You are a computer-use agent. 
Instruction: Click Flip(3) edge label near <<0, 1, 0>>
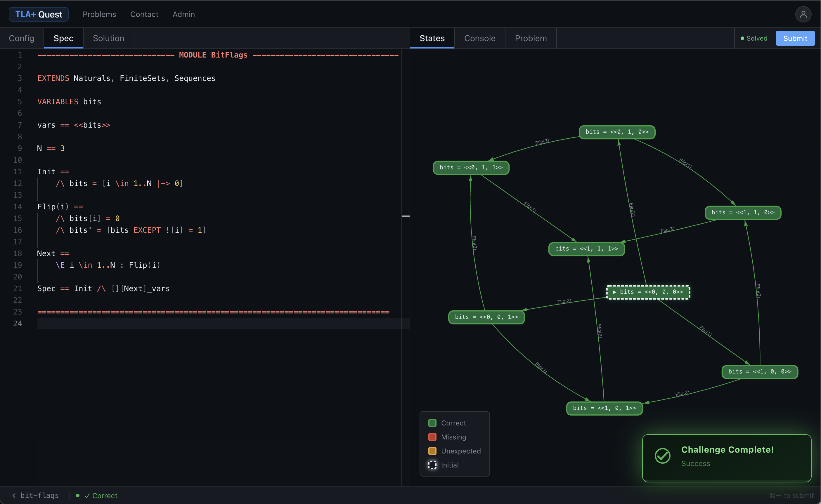pyautogui.click(x=542, y=142)
